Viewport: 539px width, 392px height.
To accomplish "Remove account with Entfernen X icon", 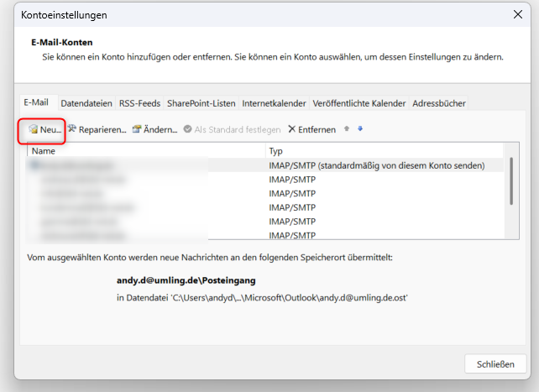I will tap(292, 130).
